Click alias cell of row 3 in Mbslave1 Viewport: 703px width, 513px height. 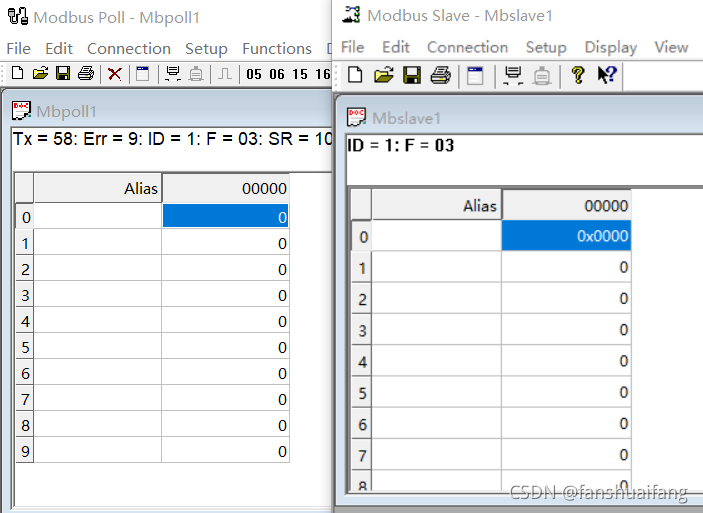point(437,330)
